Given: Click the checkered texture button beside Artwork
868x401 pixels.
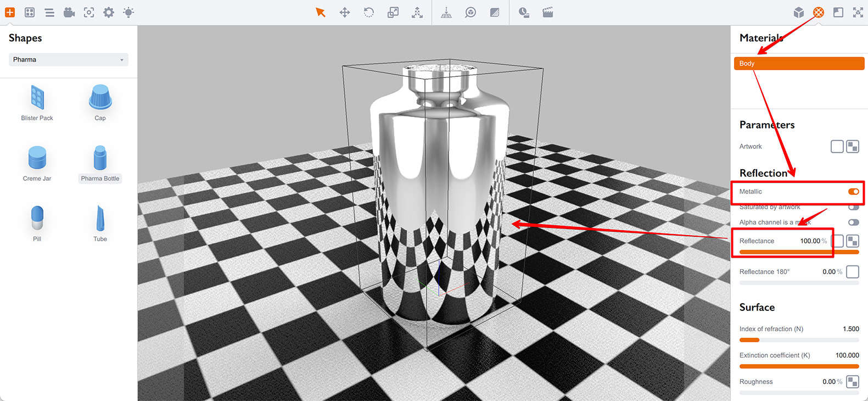Looking at the screenshot, I should point(853,147).
